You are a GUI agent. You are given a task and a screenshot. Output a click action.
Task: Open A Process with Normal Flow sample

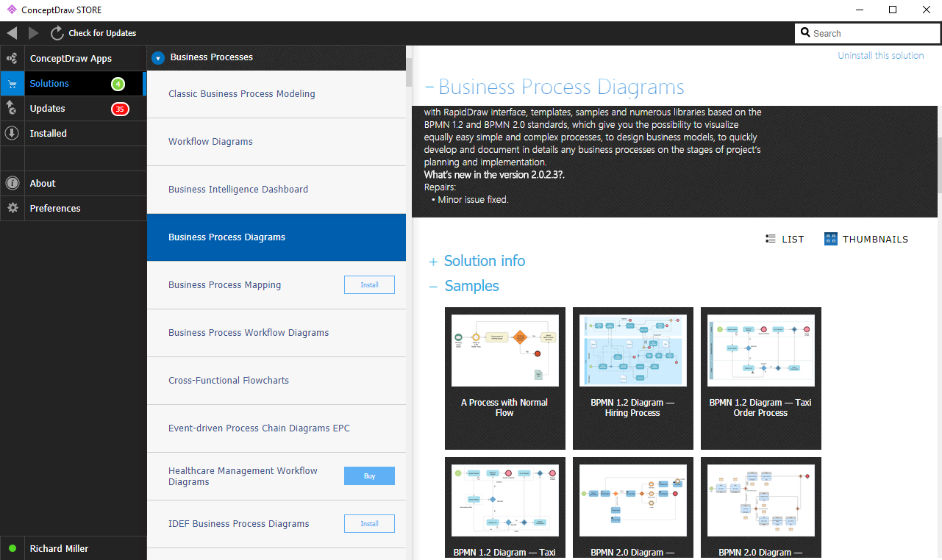[x=505, y=378]
